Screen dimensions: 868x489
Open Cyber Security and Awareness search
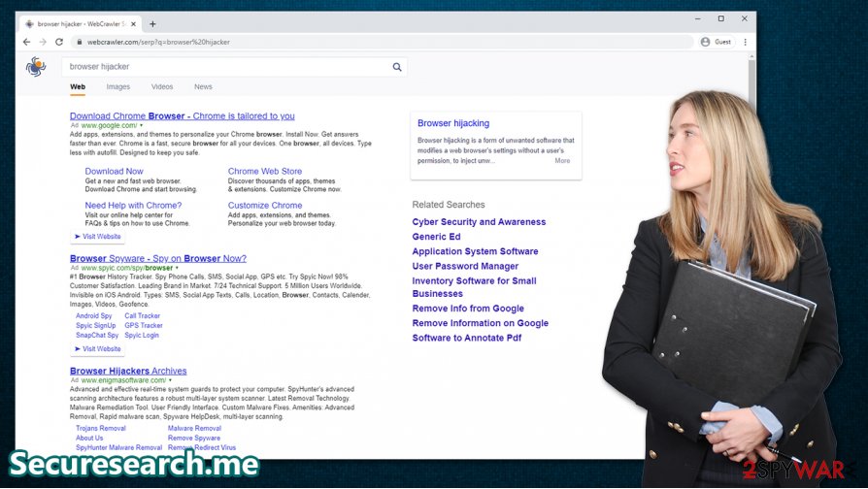[x=479, y=222]
